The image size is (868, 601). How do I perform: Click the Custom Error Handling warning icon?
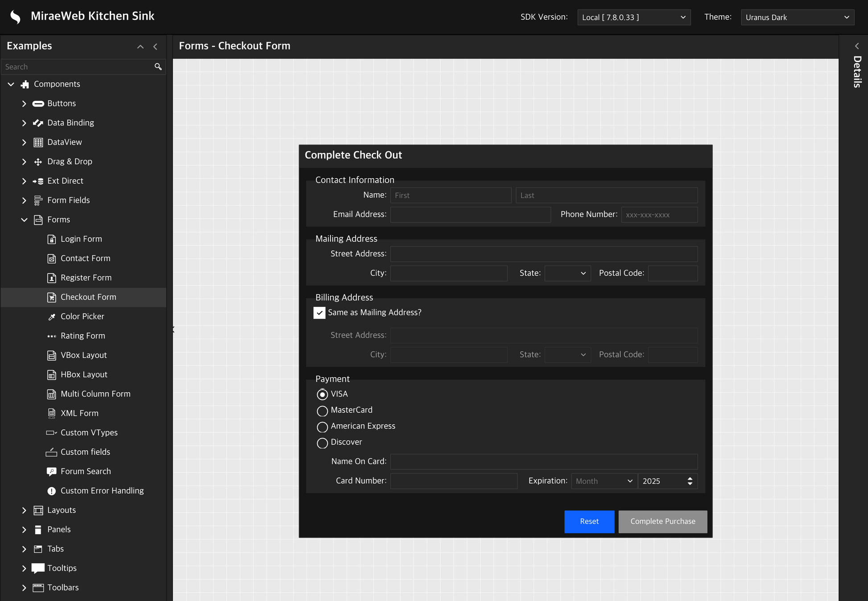52,490
